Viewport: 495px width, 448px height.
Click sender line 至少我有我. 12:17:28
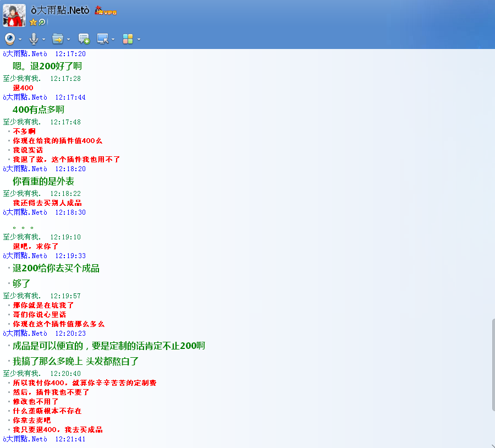pyautogui.click(x=42, y=78)
